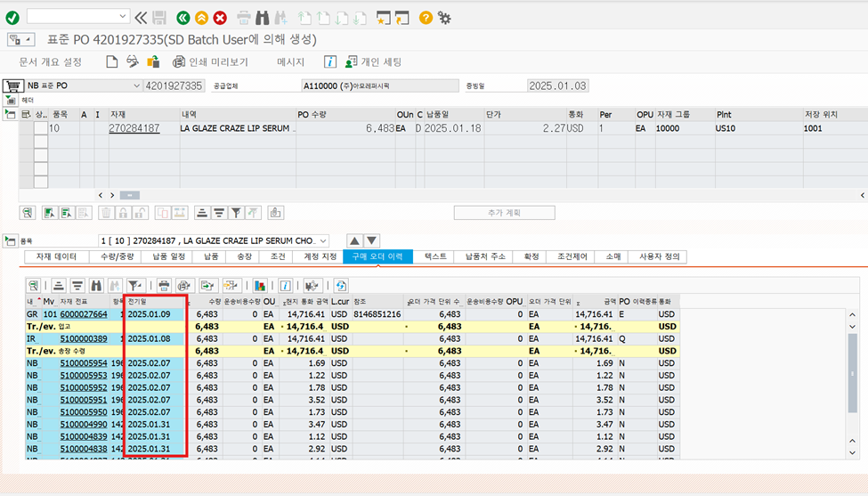Click the Other Purchase Order icon
The width and height of the screenshot is (868, 496).
(153, 61)
